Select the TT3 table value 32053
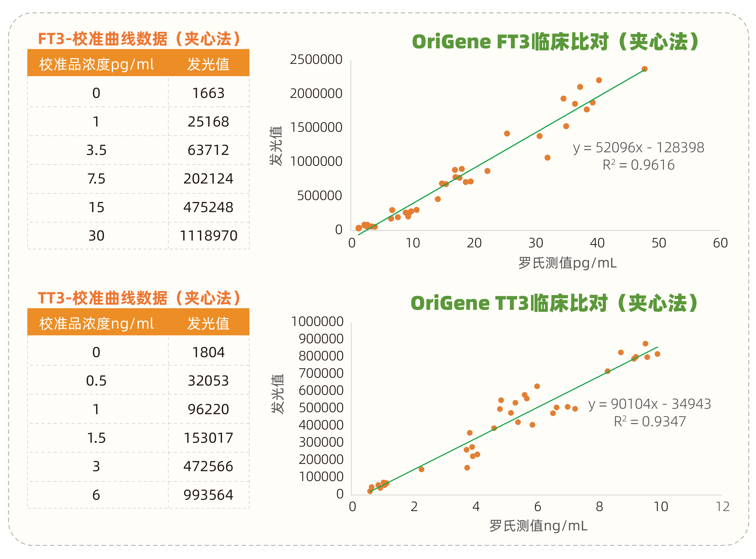Image resolution: width=756 pixels, height=559 pixels. (208, 381)
